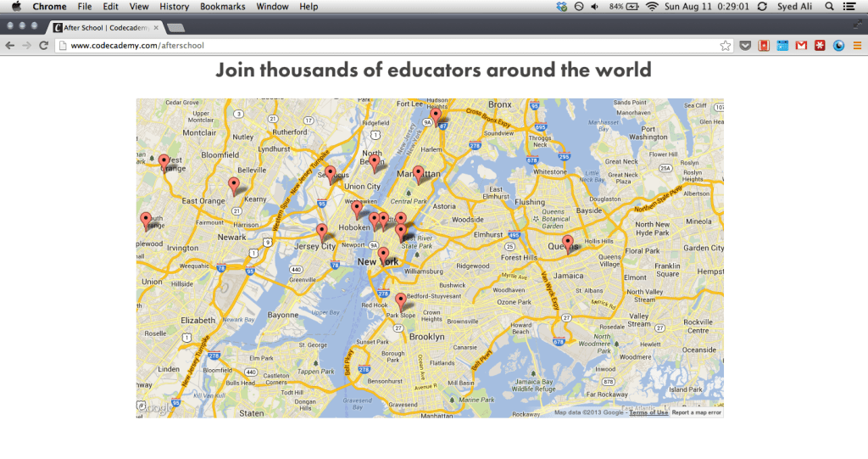Click the map pin near Queens
The height and width of the screenshot is (459, 868).
pos(567,243)
